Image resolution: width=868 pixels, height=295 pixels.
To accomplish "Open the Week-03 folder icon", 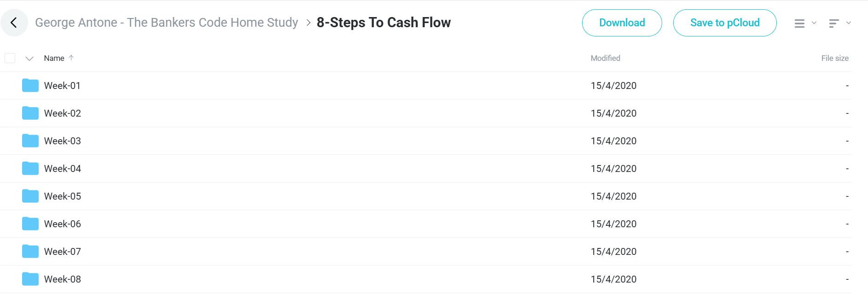I will click(30, 141).
